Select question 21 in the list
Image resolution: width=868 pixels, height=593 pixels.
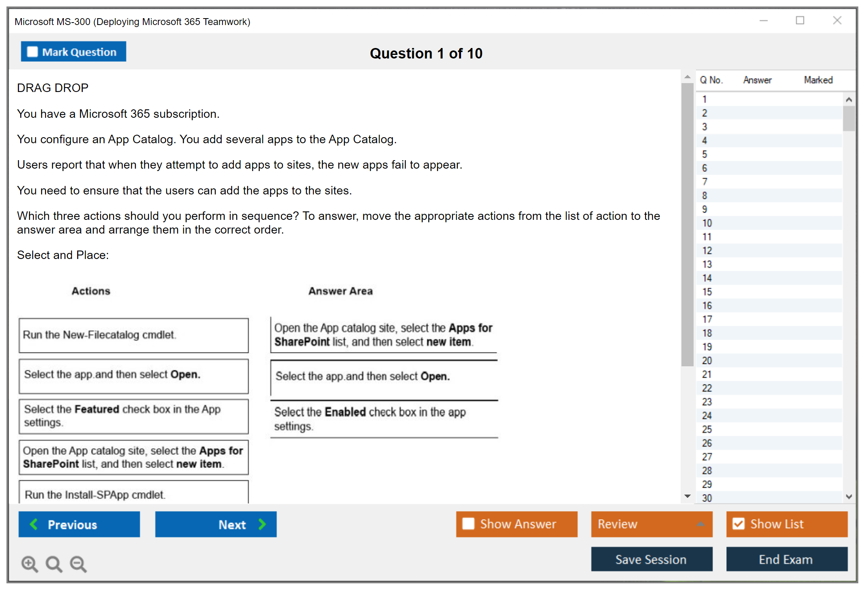707,374
